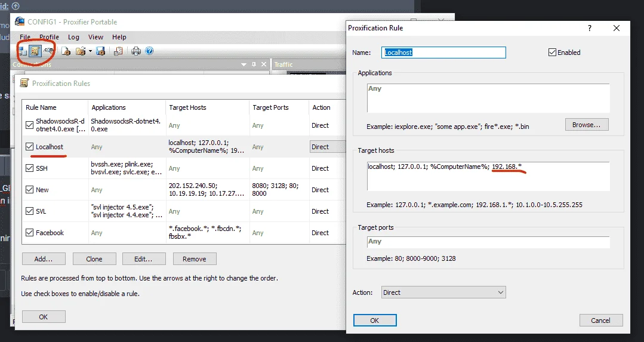Click the Clone button
Image resolution: width=644 pixels, height=342 pixels.
coord(94,259)
